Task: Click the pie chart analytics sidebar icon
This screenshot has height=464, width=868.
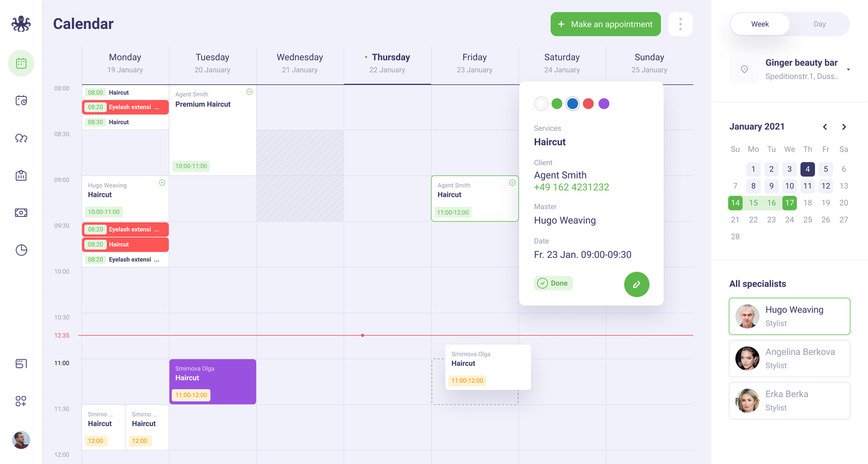Action: [21, 250]
